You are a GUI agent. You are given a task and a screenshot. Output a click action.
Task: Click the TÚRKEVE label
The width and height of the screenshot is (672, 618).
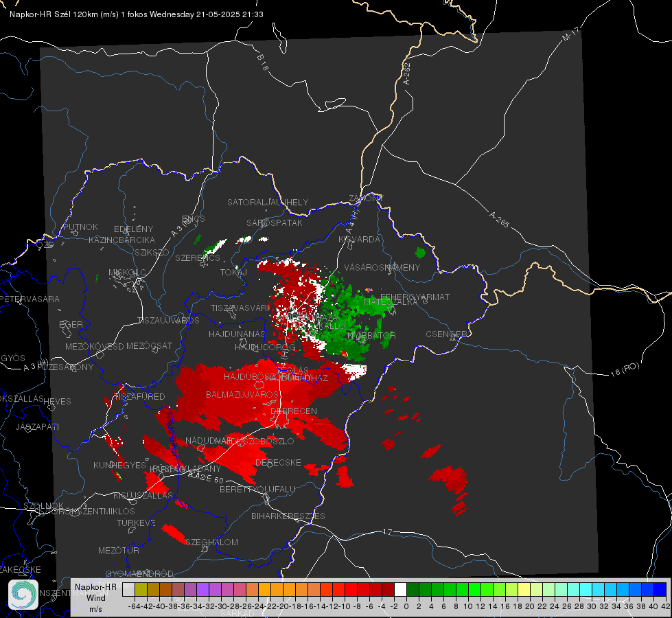(137, 523)
